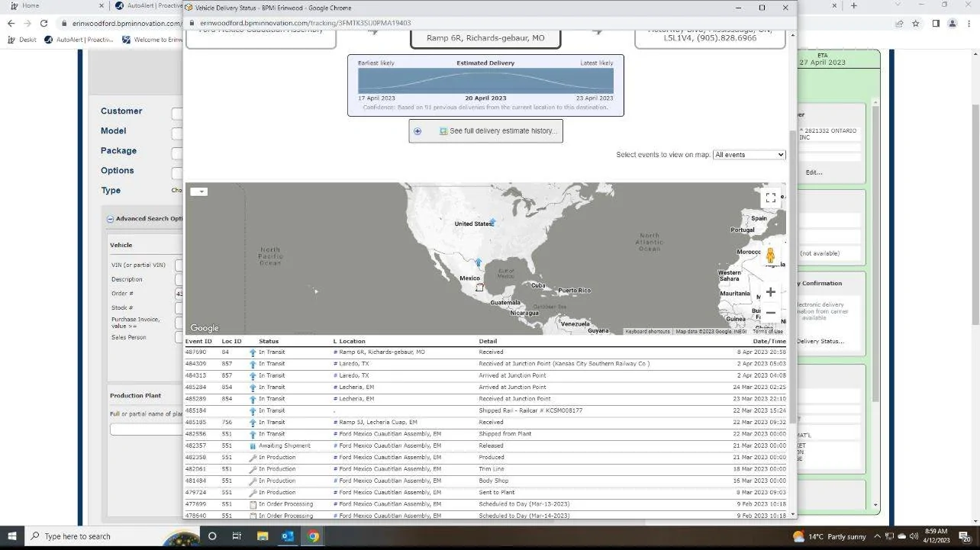Viewport: 980px width, 550px height.
Task: Open the AutoAlert bookmark
Action: [x=80, y=40]
